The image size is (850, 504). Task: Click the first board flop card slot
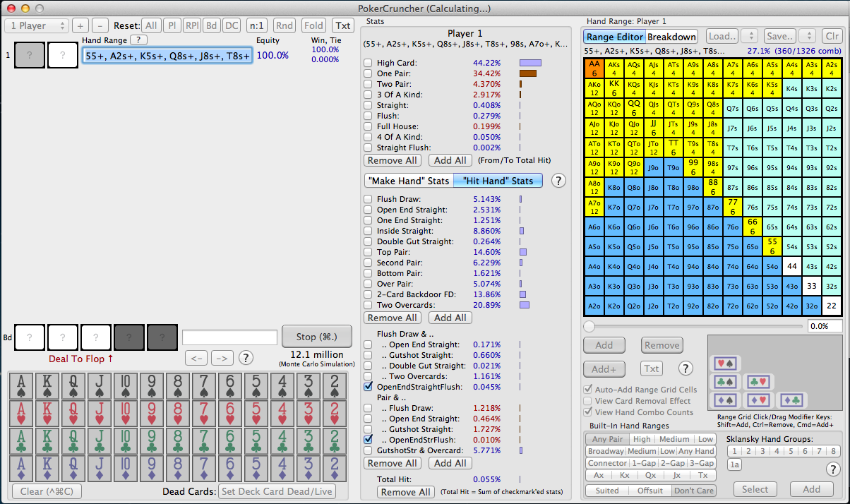coord(30,337)
